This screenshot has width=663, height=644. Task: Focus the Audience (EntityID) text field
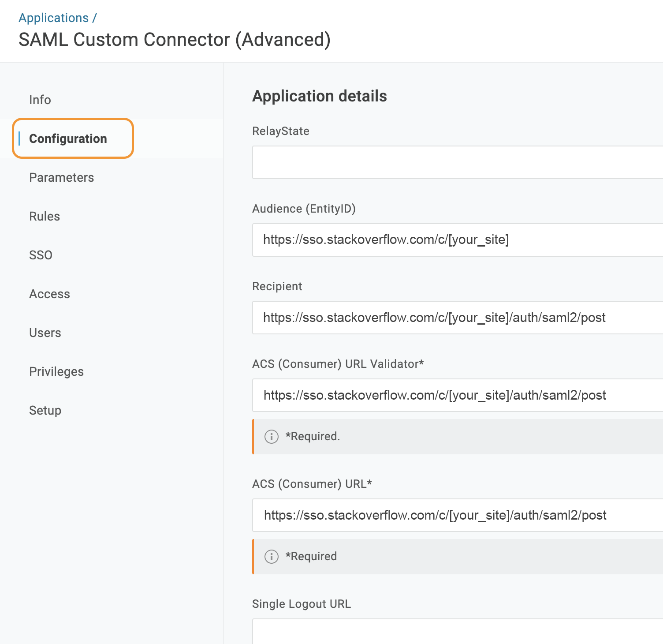pyautogui.click(x=457, y=240)
